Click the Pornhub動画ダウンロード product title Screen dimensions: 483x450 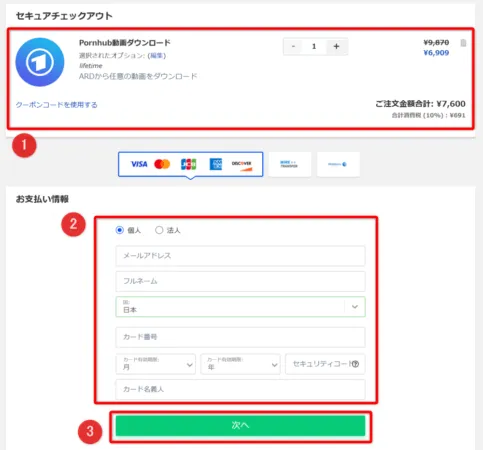point(125,43)
